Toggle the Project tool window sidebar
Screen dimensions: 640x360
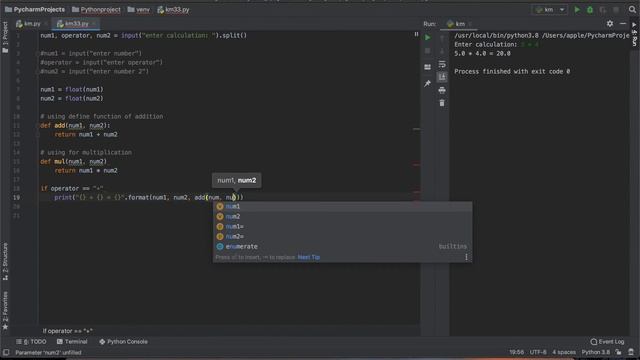point(5,38)
